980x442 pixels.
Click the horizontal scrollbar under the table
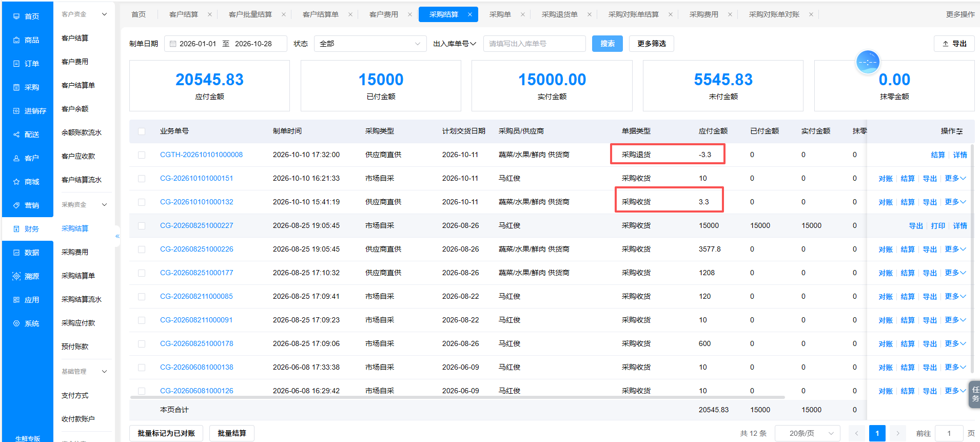tap(458, 397)
